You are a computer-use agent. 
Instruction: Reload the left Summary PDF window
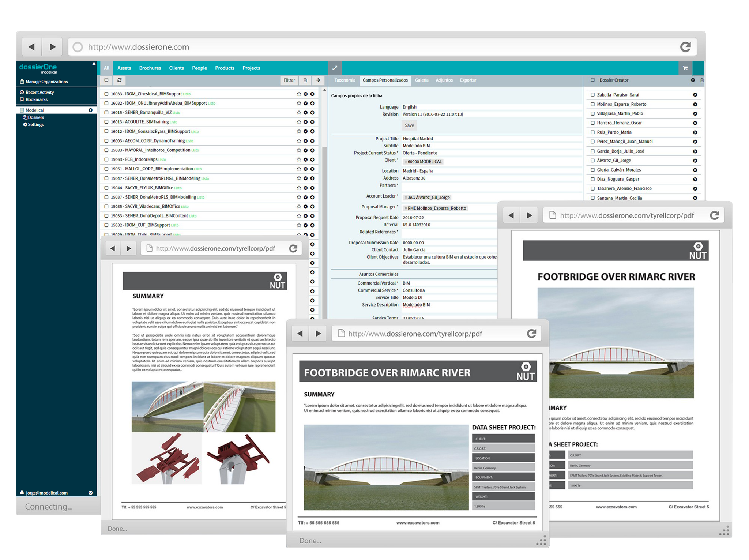tap(293, 249)
